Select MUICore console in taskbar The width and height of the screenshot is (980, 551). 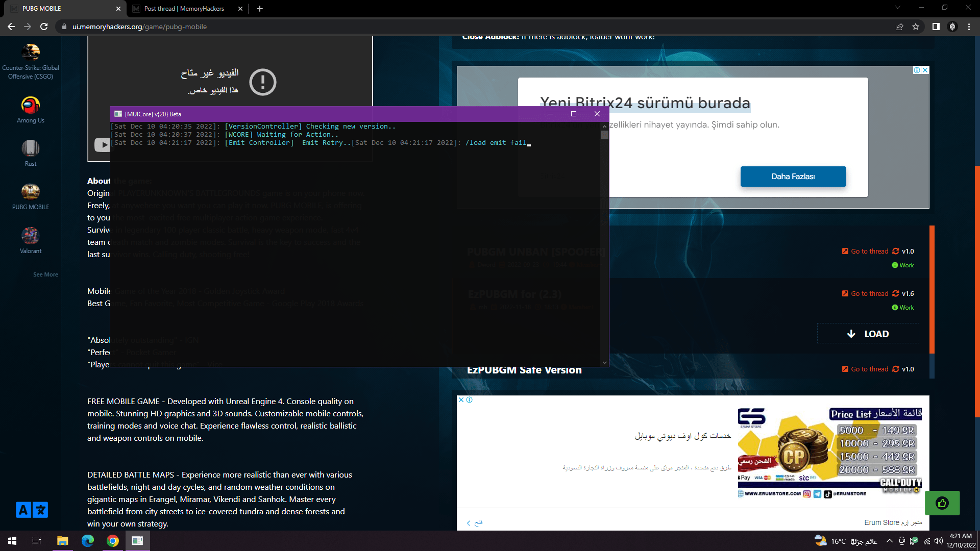click(x=137, y=541)
